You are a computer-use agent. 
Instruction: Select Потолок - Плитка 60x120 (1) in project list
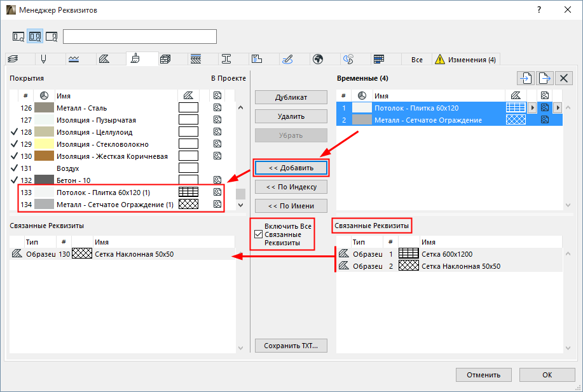point(122,193)
